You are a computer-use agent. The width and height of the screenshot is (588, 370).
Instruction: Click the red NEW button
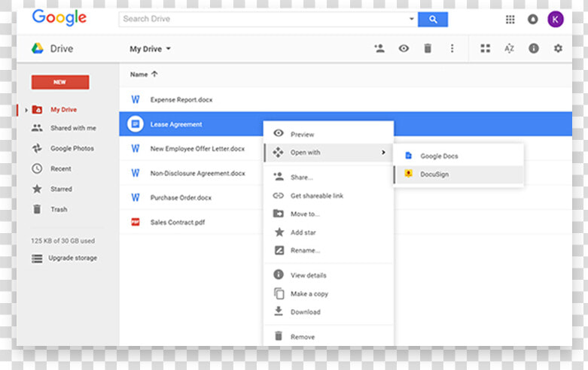60,82
